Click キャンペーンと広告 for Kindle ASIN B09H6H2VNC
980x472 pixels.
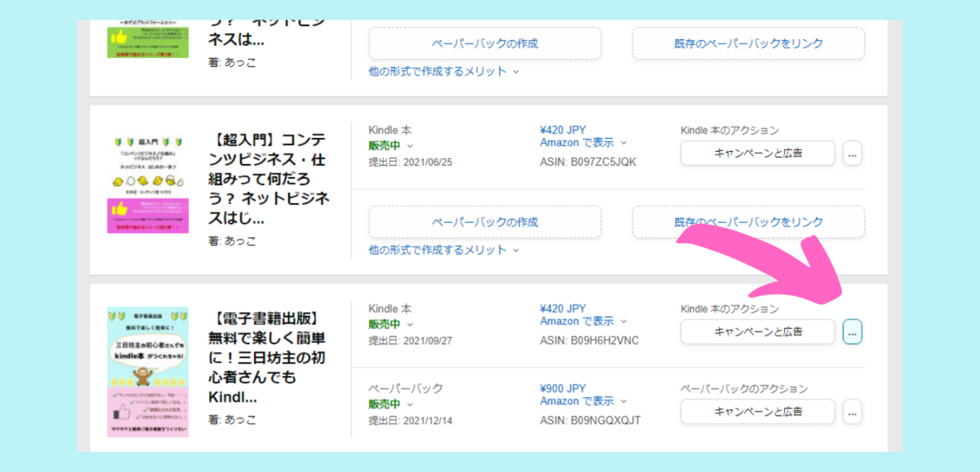click(x=758, y=332)
